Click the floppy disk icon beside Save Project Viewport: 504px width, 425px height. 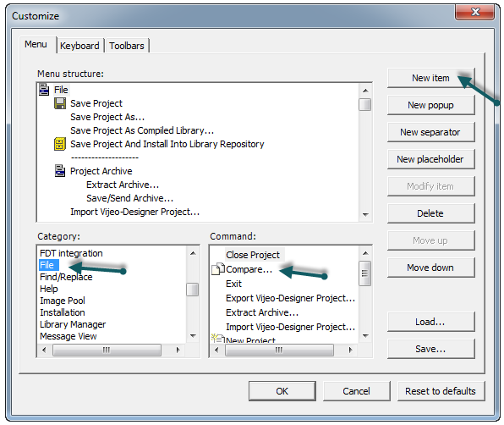pyautogui.click(x=60, y=103)
